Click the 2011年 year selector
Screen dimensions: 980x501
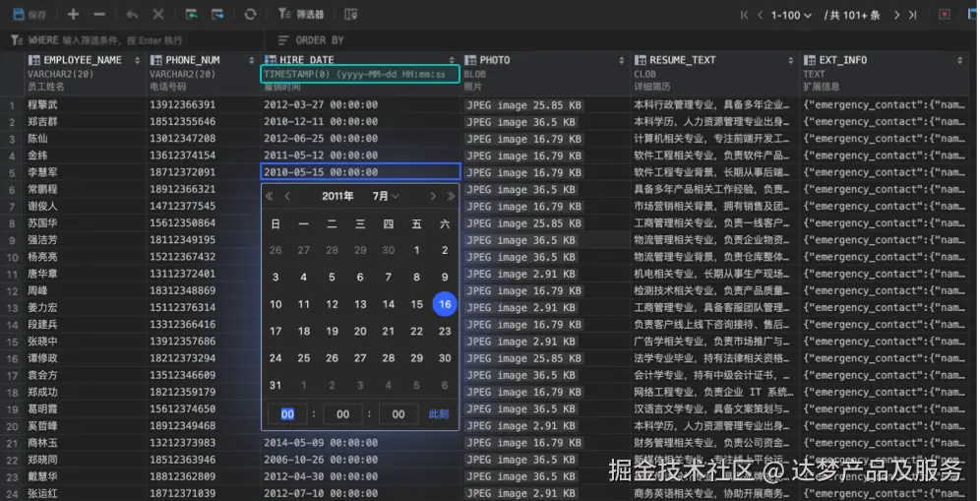click(337, 197)
